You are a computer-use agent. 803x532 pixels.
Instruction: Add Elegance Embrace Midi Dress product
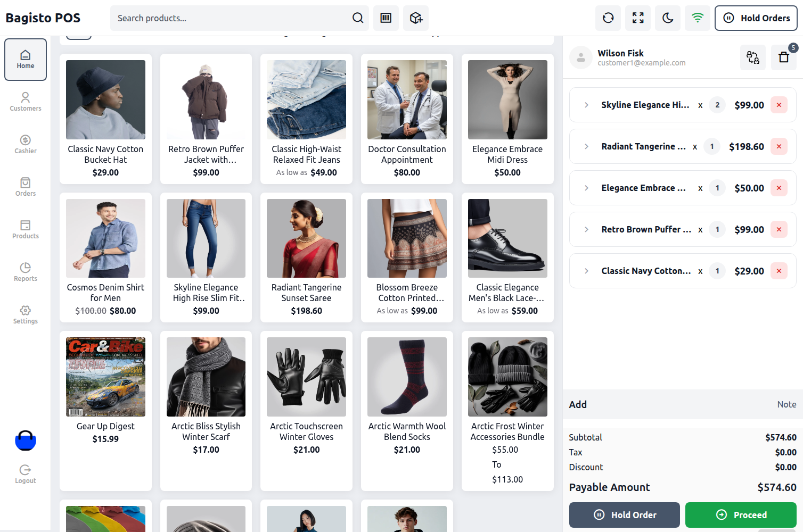(507, 119)
